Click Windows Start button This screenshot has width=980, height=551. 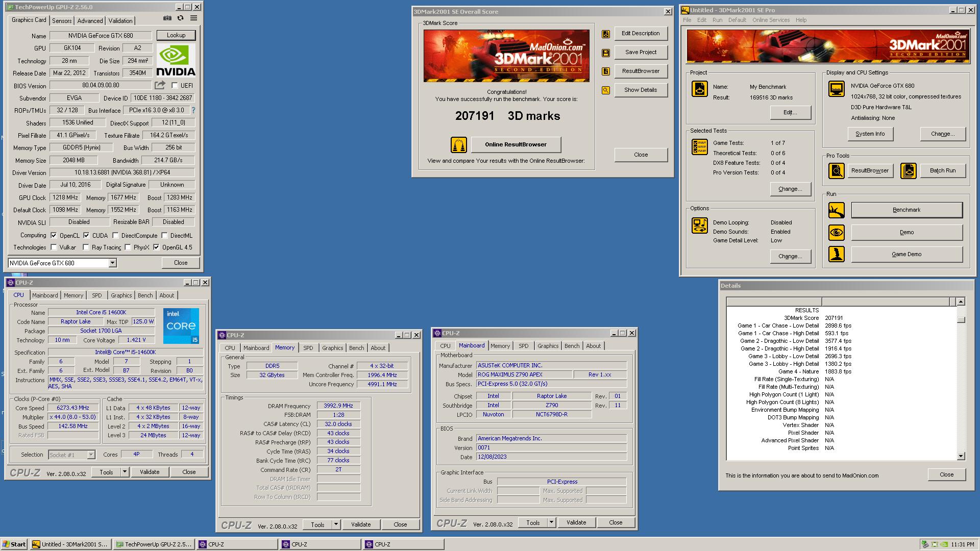tap(14, 544)
